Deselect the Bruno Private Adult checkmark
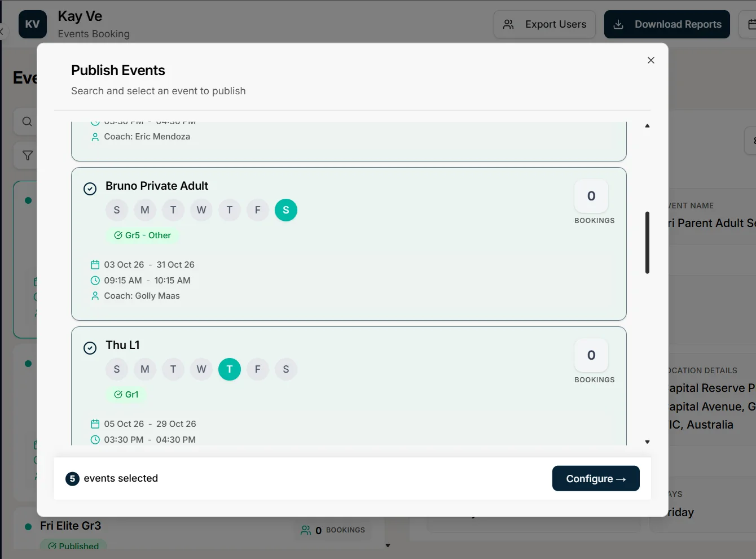The image size is (756, 559). [90, 189]
